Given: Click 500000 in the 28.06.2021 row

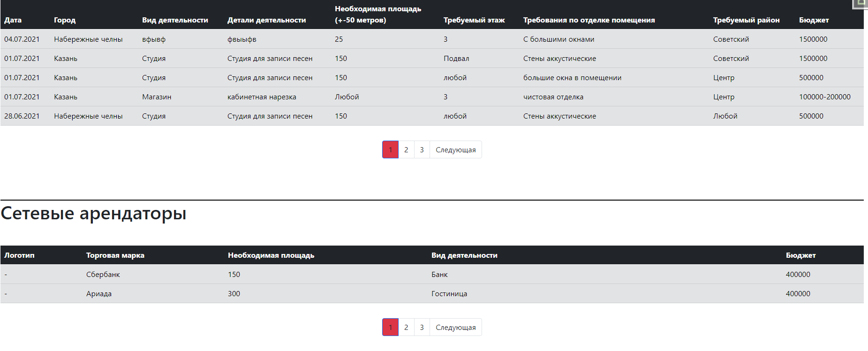Looking at the screenshot, I should [811, 116].
